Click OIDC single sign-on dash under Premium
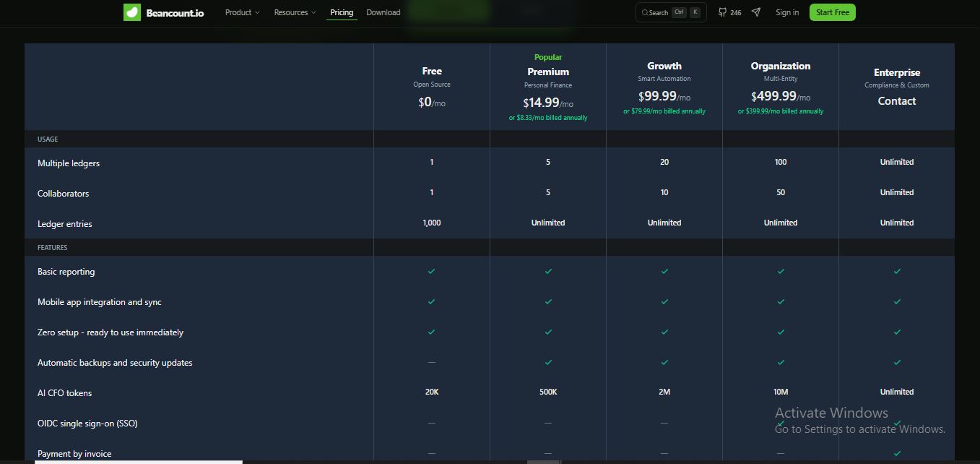The width and height of the screenshot is (980, 464). pos(548,423)
